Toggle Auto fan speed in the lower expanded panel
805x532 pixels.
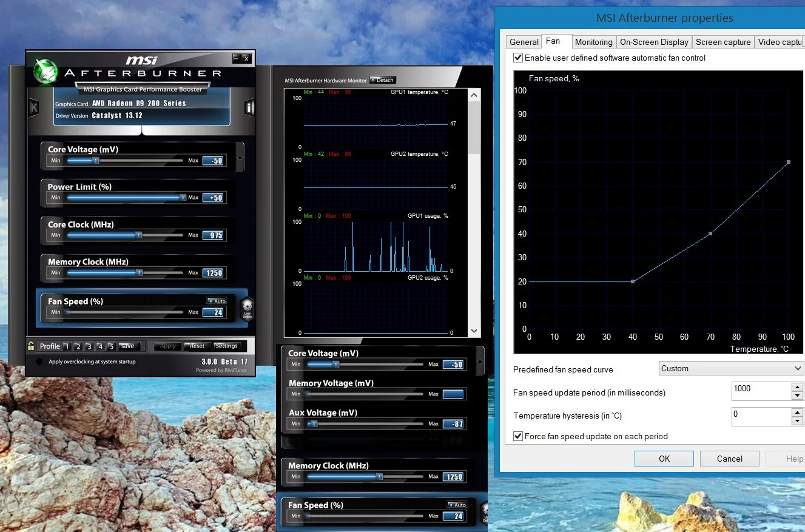click(456, 505)
